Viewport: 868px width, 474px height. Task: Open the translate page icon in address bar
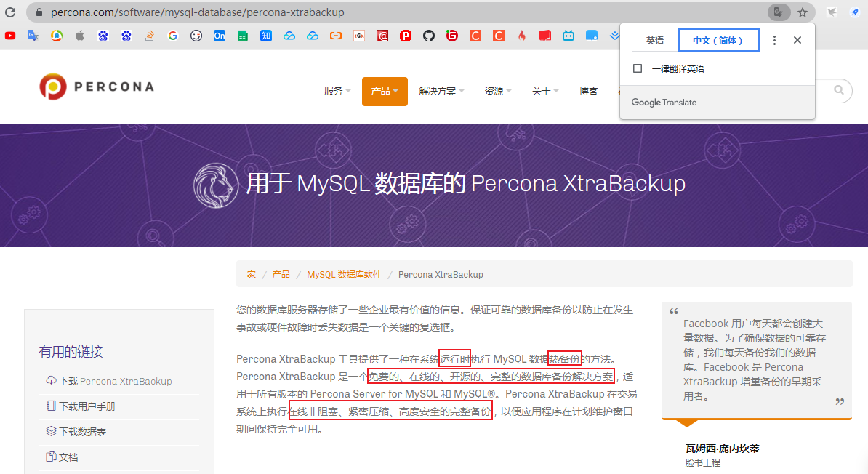(779, 12)
